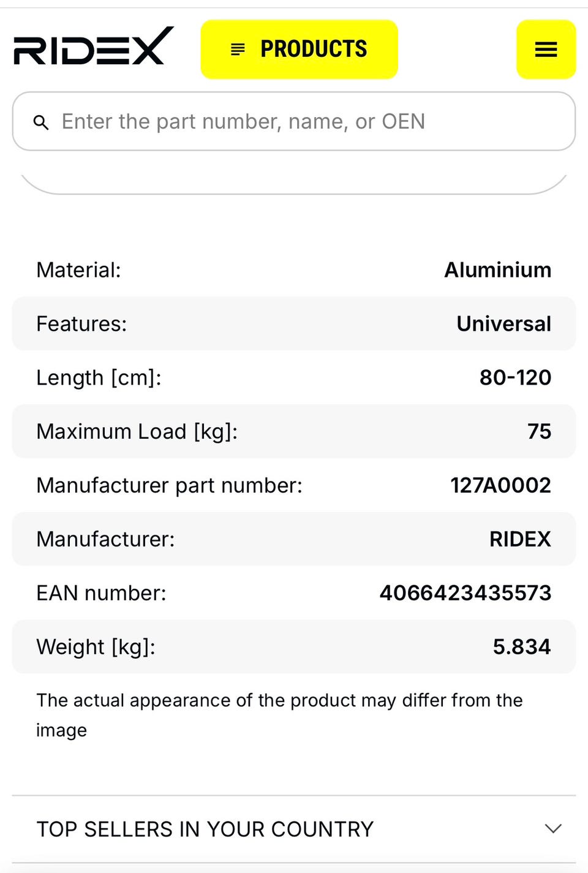Focus the part number search field
The width and height of the screenshot is (588, 873).
tap(294, 121)
